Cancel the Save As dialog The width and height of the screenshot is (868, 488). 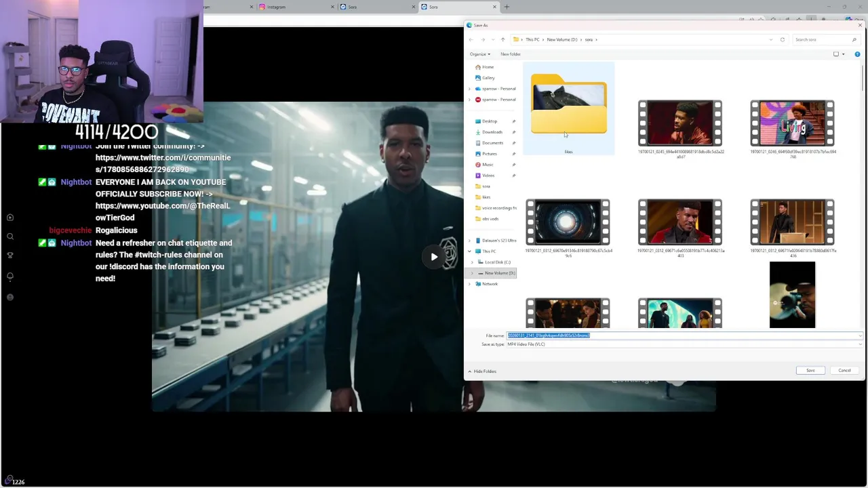pos(844,370)
